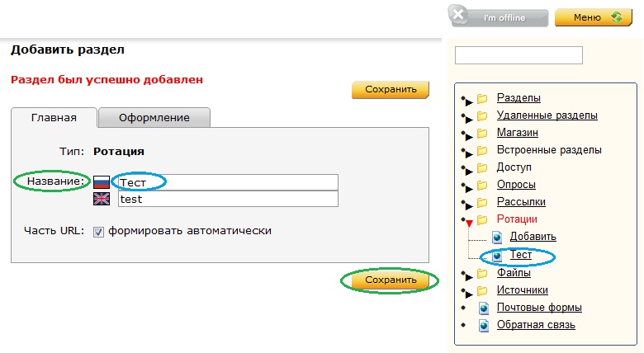644x353 pixels.
Task: Click the folder icon next to Магазин
Action: pyautogui.click(x=482, y=133)
